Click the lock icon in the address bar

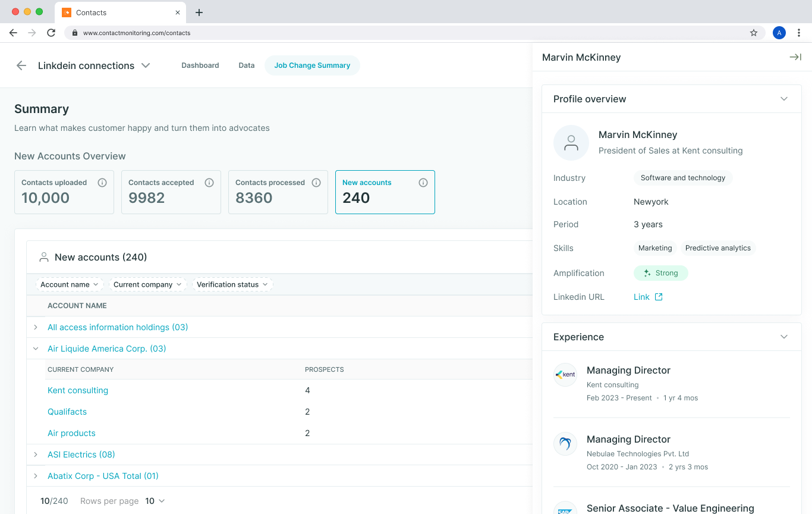click(x=75, y=33)
